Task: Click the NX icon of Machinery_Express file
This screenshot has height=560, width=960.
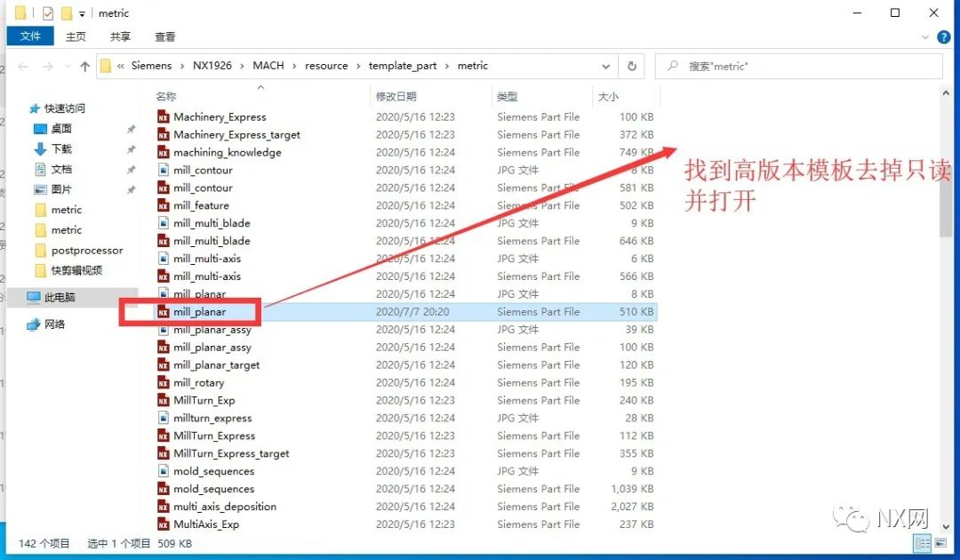Action: pos(163,117)
